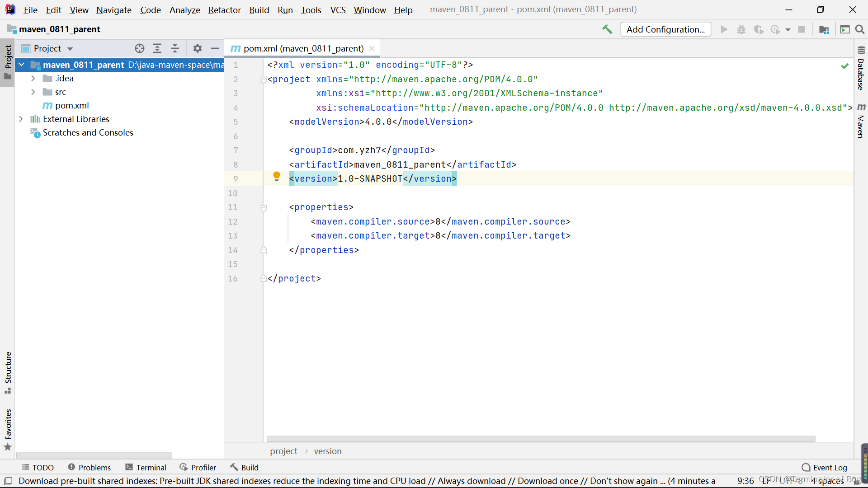Viewport: 868px width, 488px height.
Task: Click the Stop square icon
Action: 802,29
